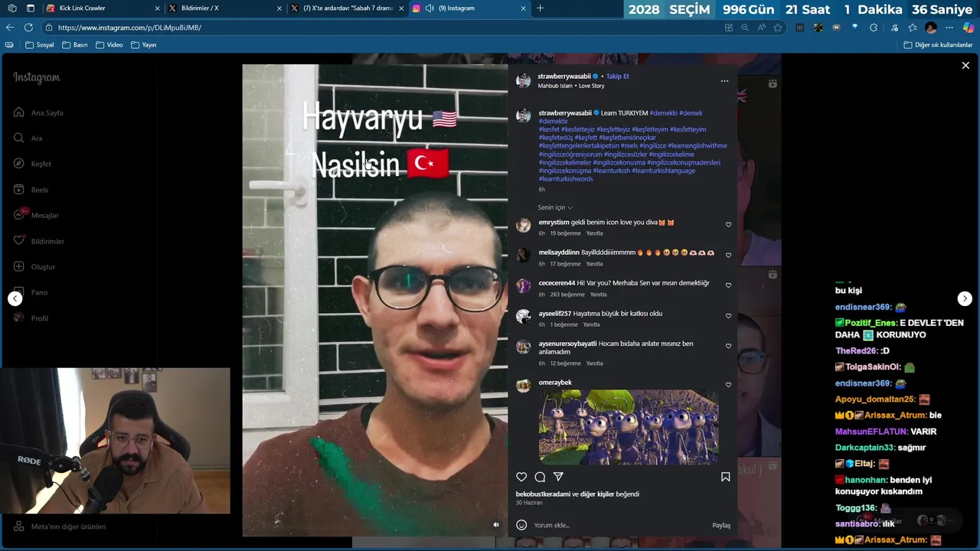Like omeraybek's comment
Image resolution: width=980 pixels, height=551 pixels.
[728, 385]
